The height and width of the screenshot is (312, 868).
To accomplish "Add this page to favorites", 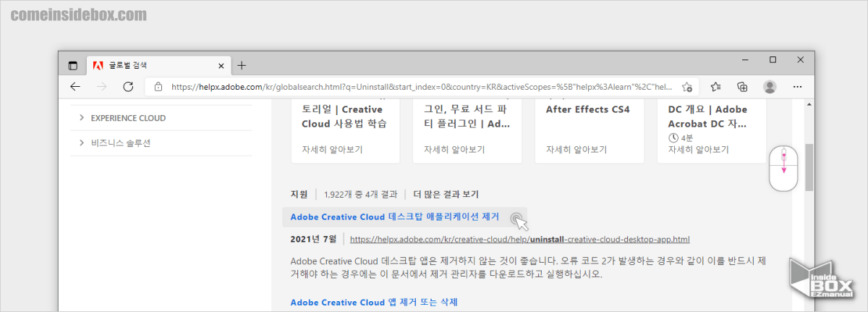I will (687, 87).
